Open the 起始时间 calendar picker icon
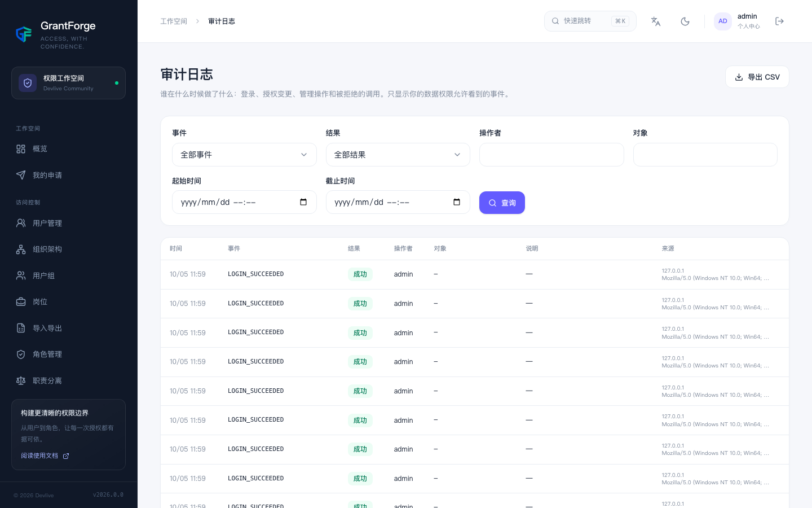Image resolution: width=812 pixels, height=508 pixels. (303, 202)
